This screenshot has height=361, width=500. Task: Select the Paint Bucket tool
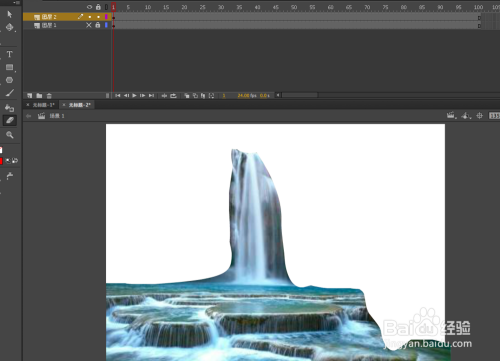9,108
